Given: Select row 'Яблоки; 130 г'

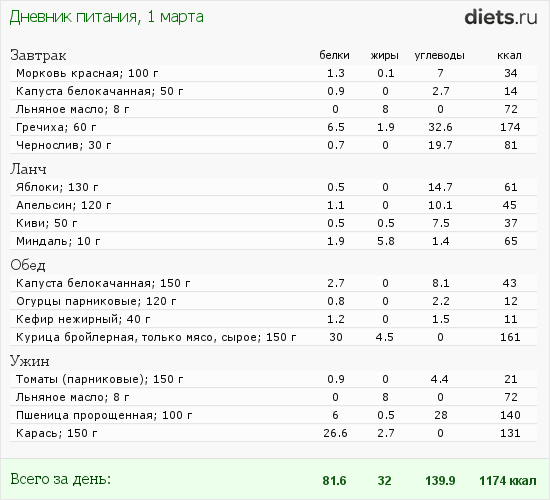Looking at the screenshot, I should 273,187.
